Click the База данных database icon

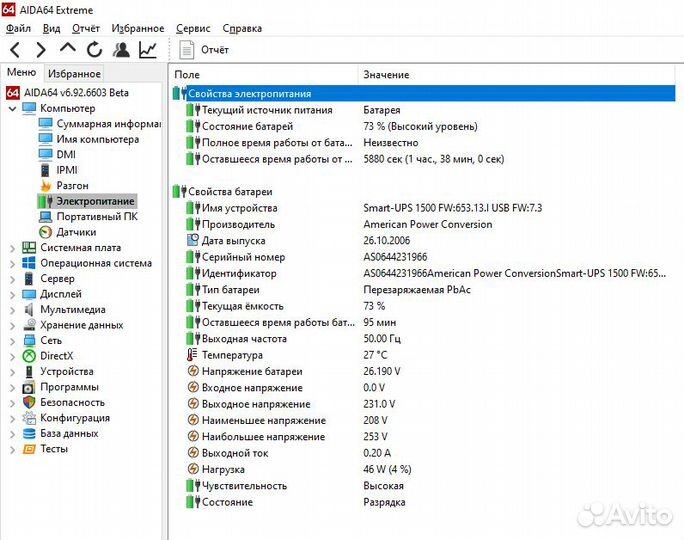pyautogui.click(x=29, y=434)
